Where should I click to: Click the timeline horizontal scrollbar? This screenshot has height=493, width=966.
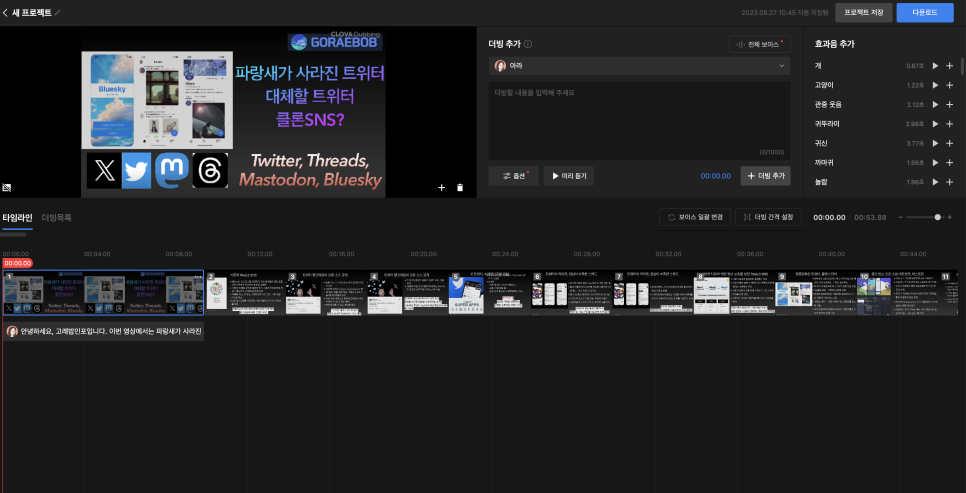click(x=14, y=235)
